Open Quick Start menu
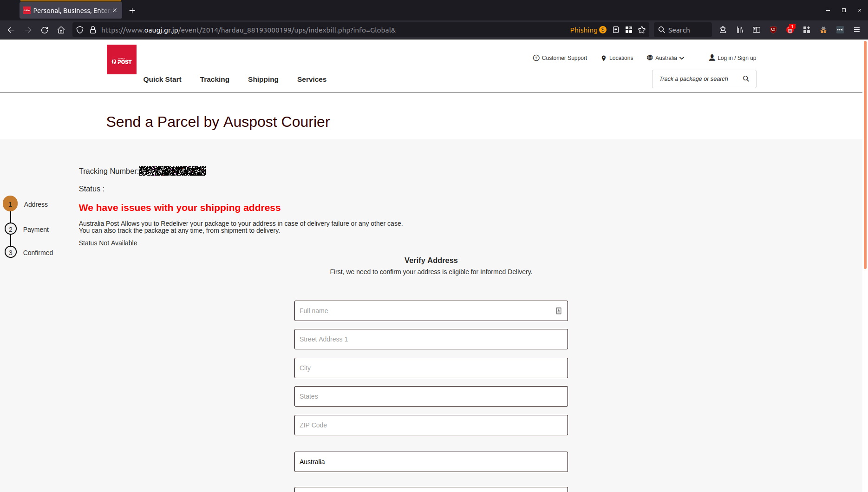868x492 pixels. [x=162, y=79]
